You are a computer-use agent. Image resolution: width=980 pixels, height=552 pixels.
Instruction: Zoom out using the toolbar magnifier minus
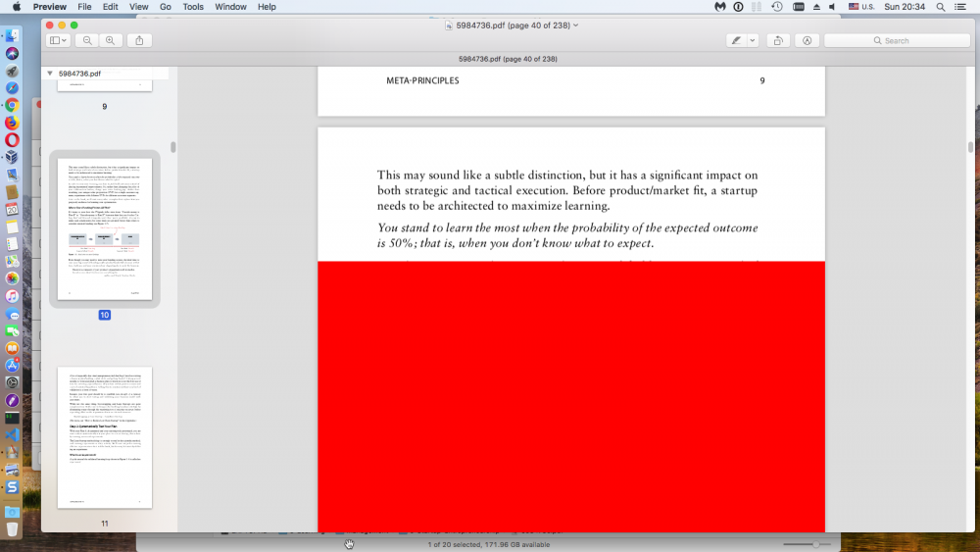pyautogui.click(x=87, y=40)
